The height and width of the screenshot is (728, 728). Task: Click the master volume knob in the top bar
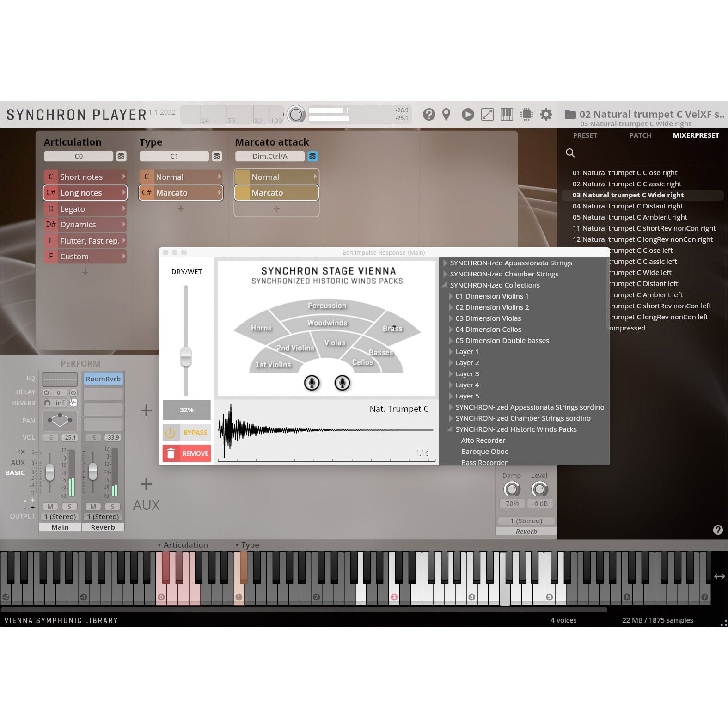tap(296, 114)
